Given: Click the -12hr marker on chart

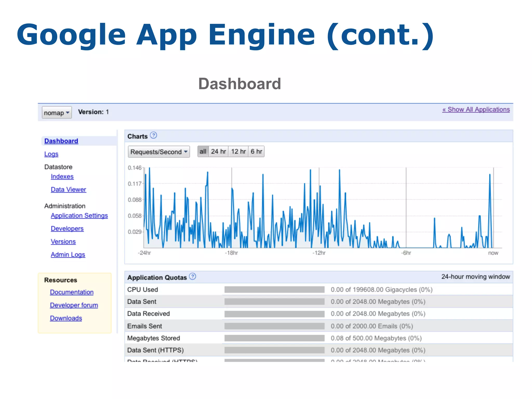Looking at the screenshot, I should coord(319,253).
